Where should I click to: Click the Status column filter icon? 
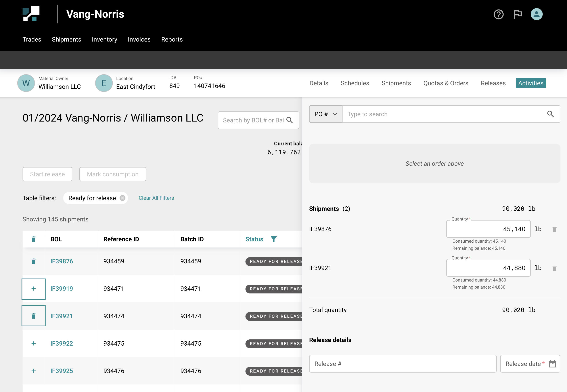click(274, 239)
